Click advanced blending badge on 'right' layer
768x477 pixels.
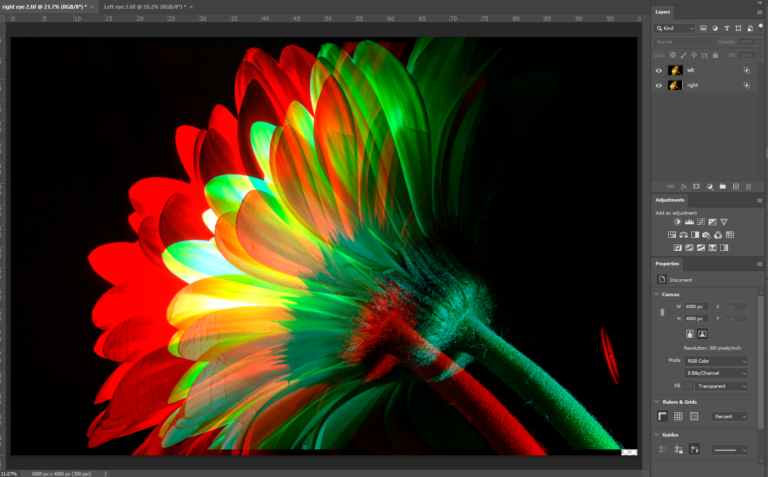coord(746,86)
